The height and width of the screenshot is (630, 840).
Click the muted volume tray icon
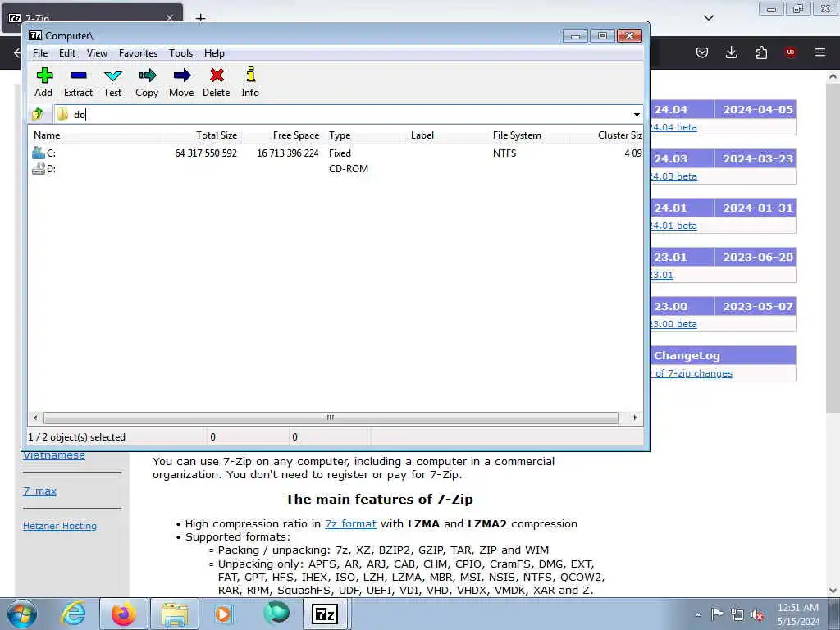[757, 615]
